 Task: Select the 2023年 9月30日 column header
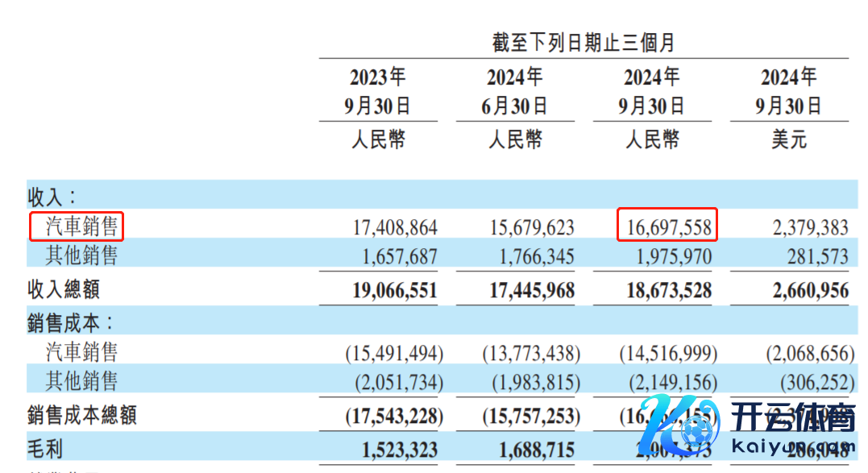(x=378, y=91)
